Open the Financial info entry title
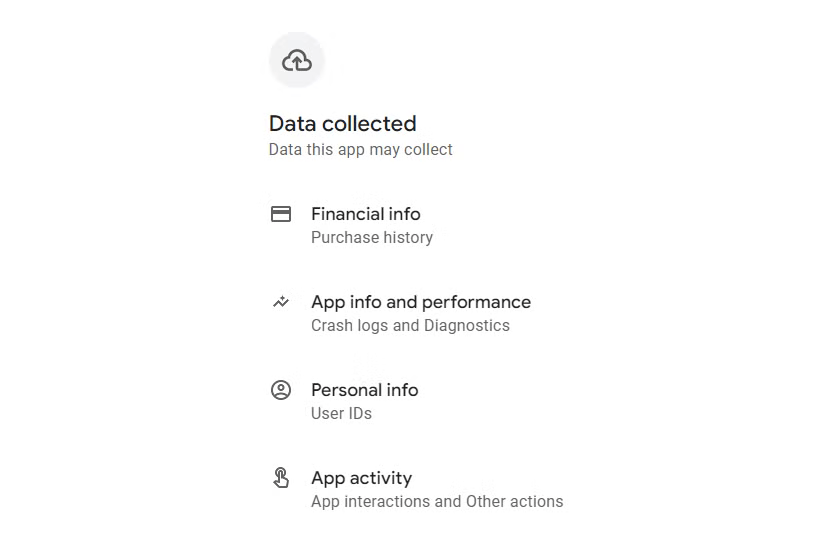 coord(365,214)
